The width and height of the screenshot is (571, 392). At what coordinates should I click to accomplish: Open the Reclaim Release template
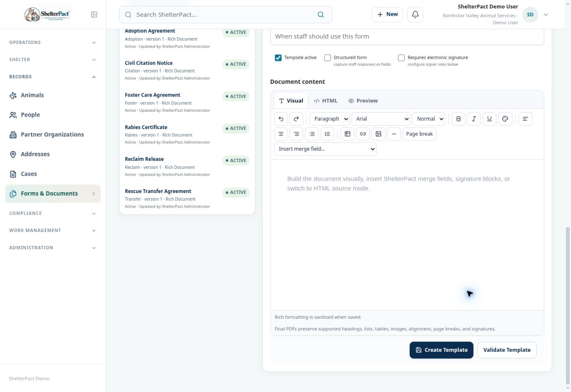[187, 166]
